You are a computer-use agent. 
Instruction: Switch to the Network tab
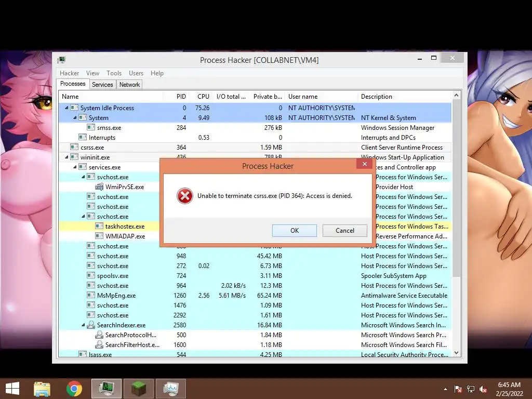click(x=129, y=85)
